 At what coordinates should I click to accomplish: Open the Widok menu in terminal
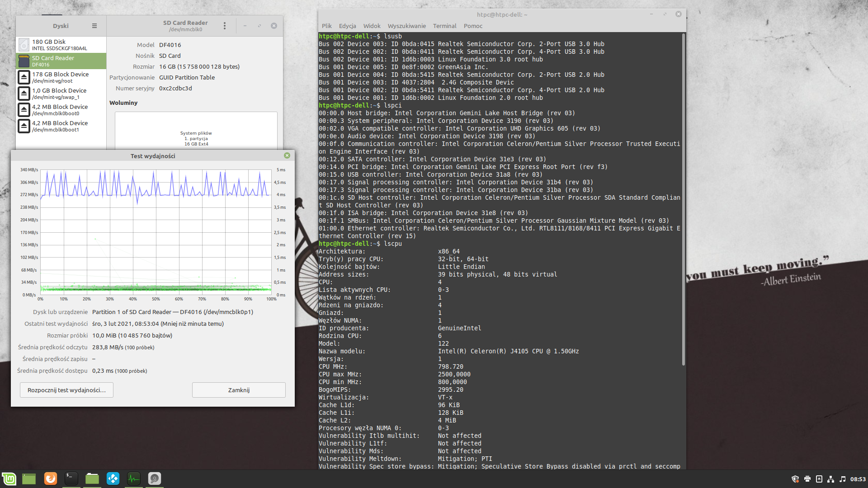372,26
